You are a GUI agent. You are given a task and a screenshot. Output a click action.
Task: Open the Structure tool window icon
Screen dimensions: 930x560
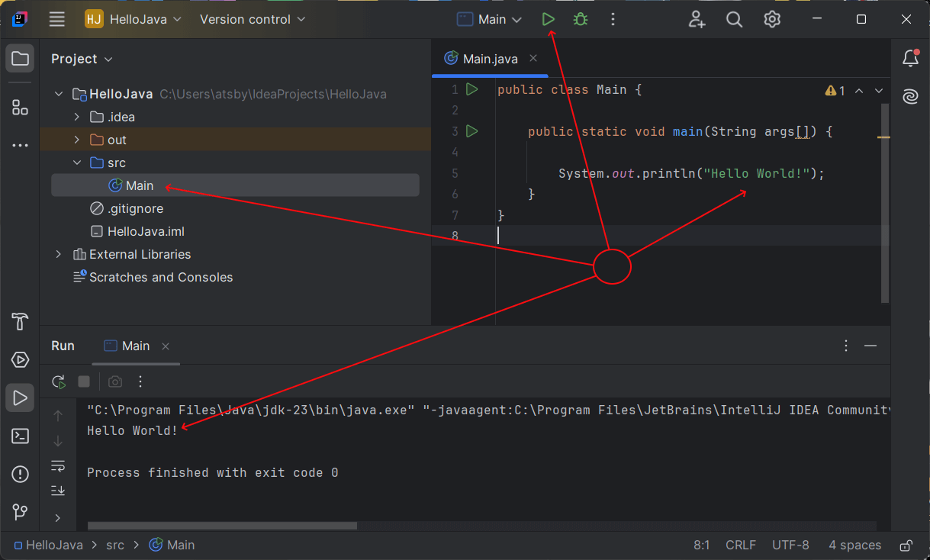[20, 107]
